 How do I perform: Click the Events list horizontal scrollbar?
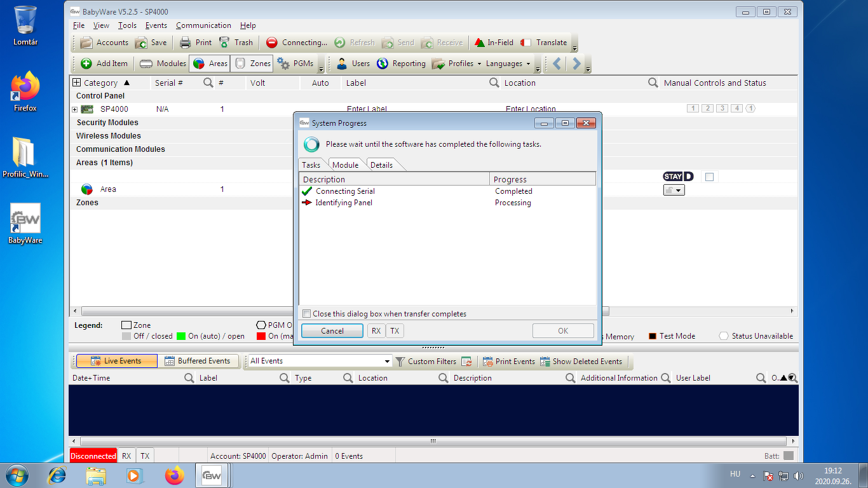tap(433, 442)
